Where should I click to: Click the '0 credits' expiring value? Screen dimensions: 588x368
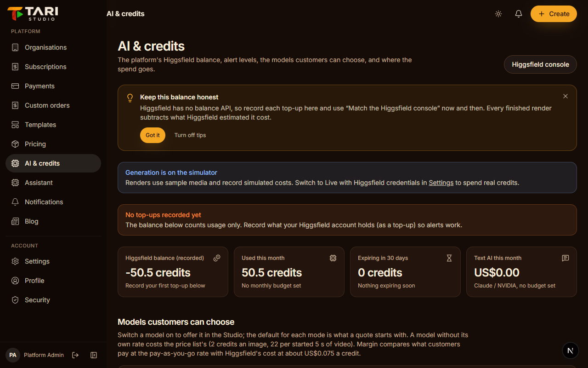pos(380,273)
